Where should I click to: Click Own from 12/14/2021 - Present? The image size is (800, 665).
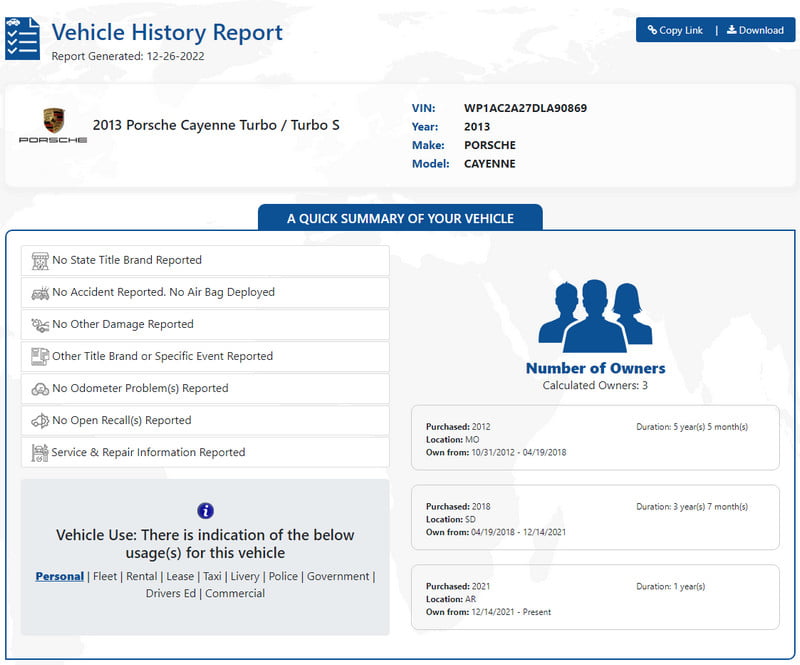[489, 612]
